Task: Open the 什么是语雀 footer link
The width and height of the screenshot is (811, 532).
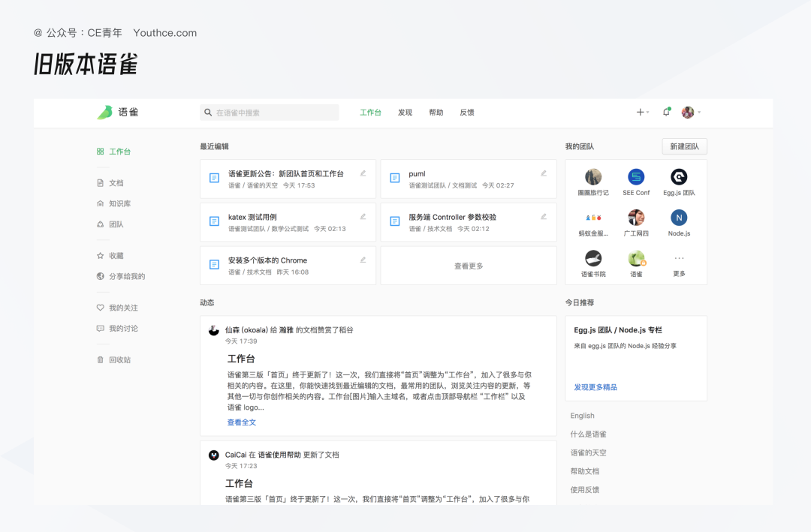Action: (x=588, y=434)
